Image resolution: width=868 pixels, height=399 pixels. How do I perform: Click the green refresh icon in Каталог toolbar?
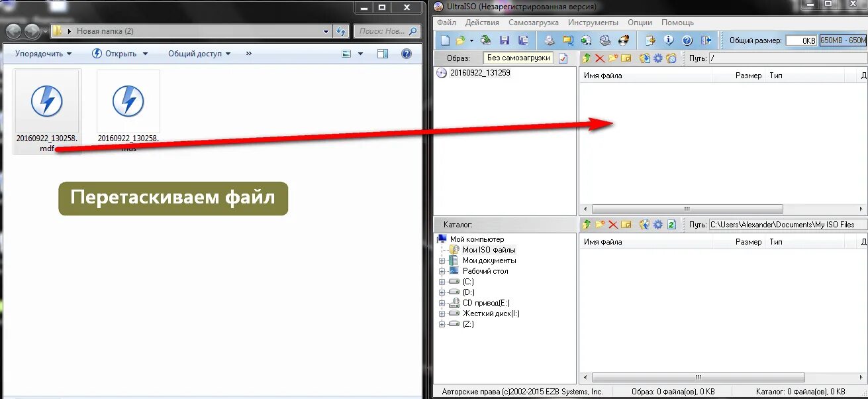[x=671, y=225]
